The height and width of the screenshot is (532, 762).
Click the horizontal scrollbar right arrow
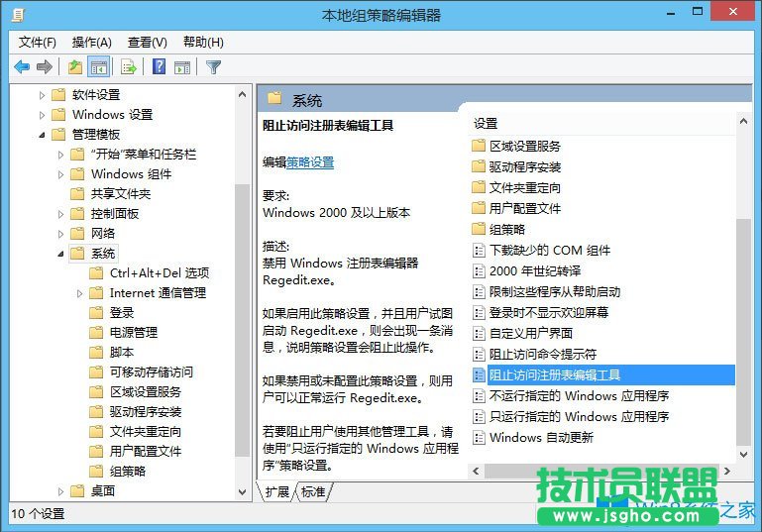coord(727,471)
